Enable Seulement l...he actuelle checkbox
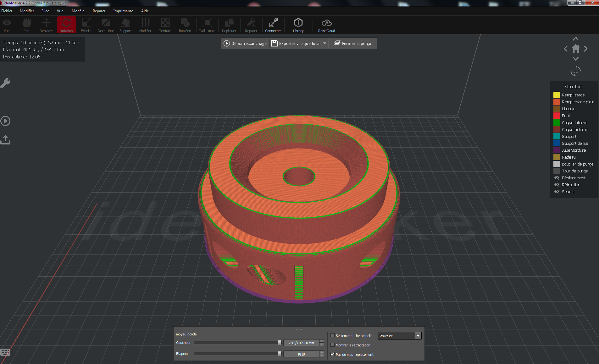 [332, 335]
